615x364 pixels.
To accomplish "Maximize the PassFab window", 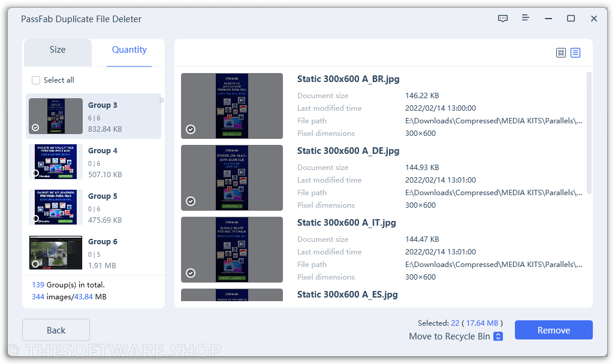I will (x=571, y=19).
